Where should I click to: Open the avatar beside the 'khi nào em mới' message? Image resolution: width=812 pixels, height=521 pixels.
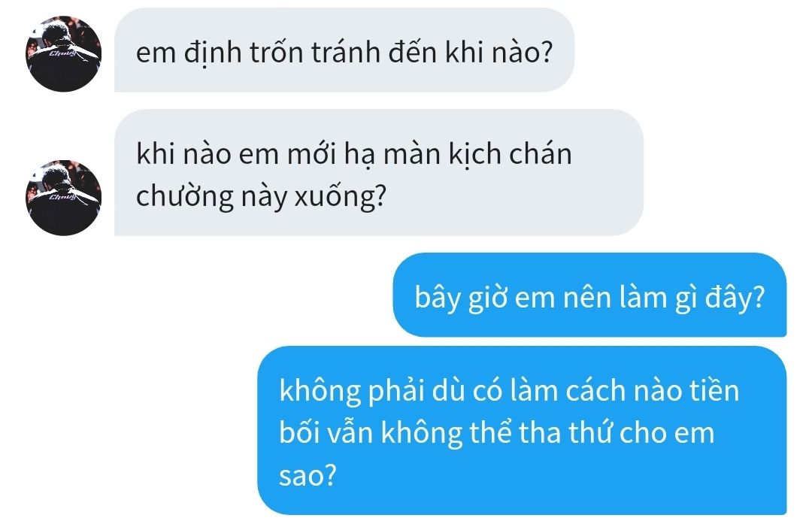pos(64,198)
